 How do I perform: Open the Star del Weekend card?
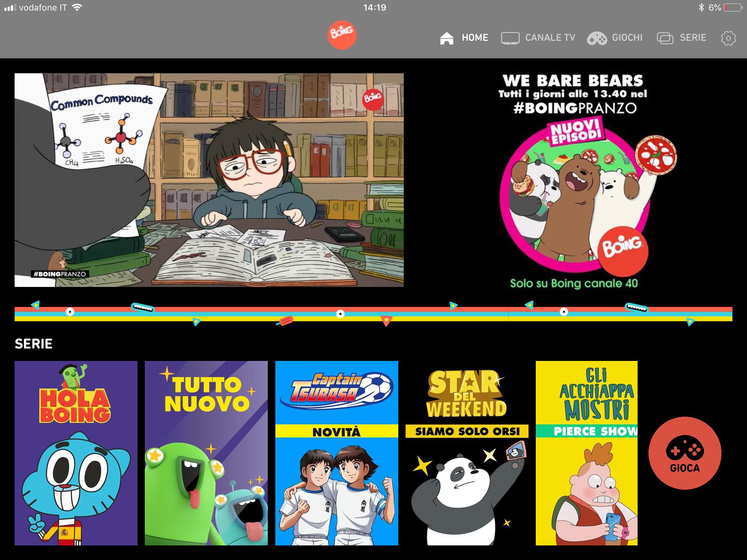tap(467, 453)
